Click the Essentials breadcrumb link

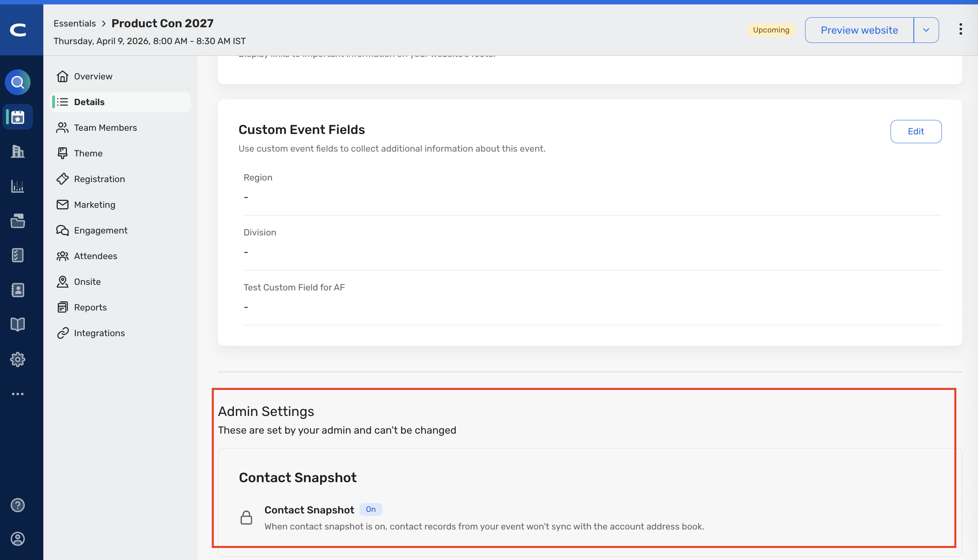click(x=75, y=23)
